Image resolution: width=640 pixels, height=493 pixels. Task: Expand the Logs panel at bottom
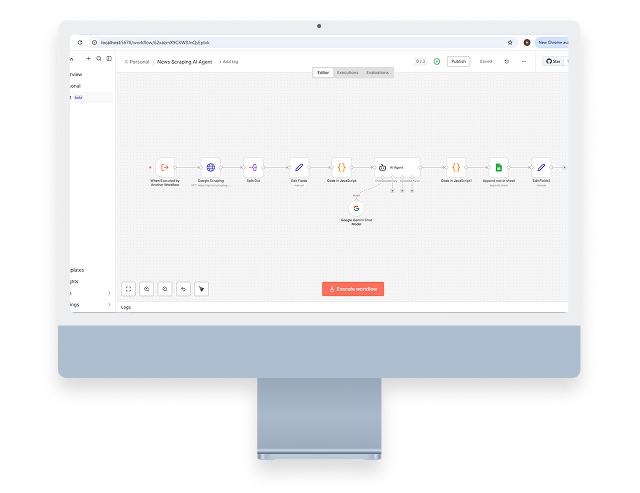tap(126, 307)
